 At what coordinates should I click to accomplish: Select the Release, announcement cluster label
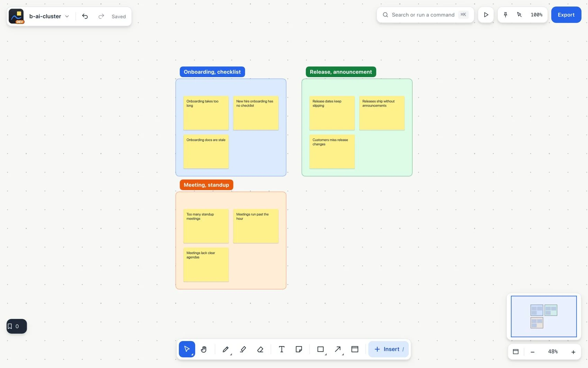pyautogui.click(x=341, y=72)
